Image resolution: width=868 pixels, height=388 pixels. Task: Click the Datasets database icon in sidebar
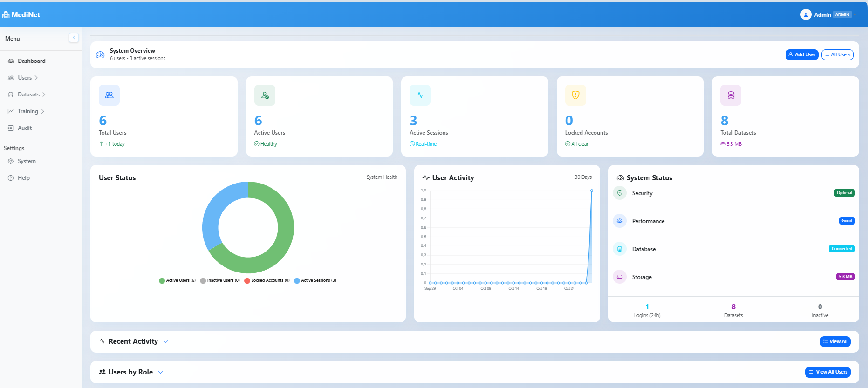pos(11,95)
